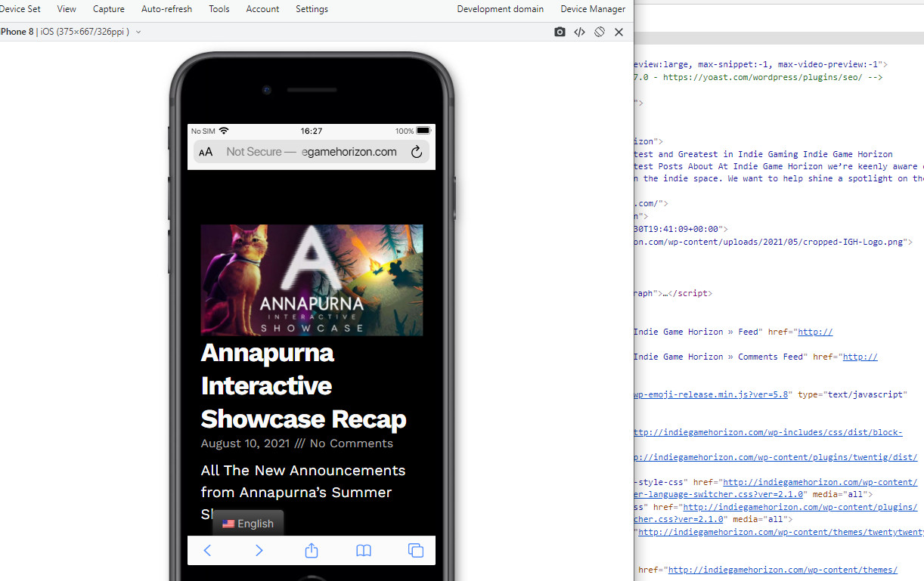The image size is (924, 581).
Task: Open Device Manager
Action: tap(593, 9)
